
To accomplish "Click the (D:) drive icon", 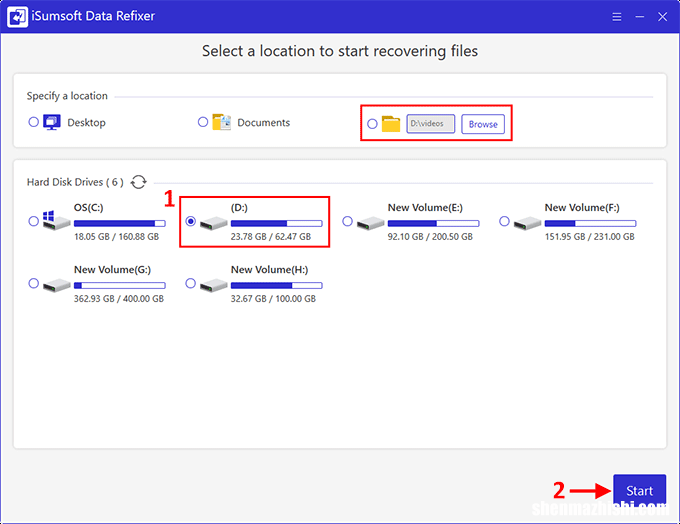I will point(214,223).
